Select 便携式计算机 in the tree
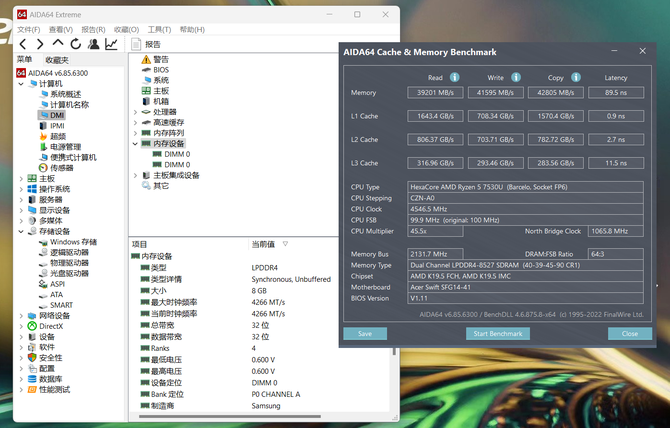This screenshot has height=428, width=670. coord(68,158)
